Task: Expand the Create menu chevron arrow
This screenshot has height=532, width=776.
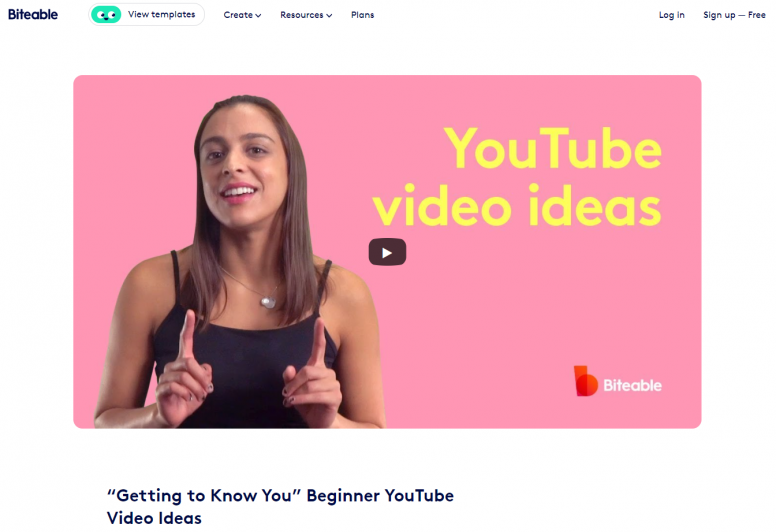Action: click(258, 15)
